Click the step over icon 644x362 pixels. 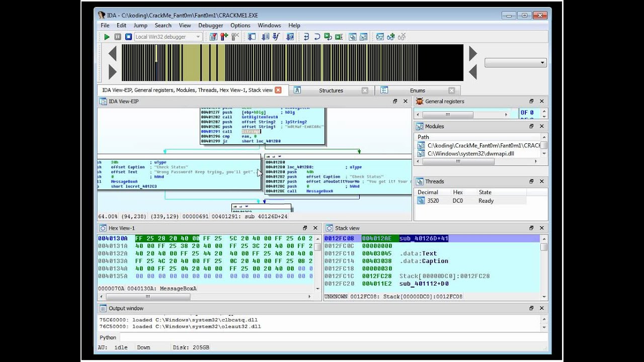317,37
